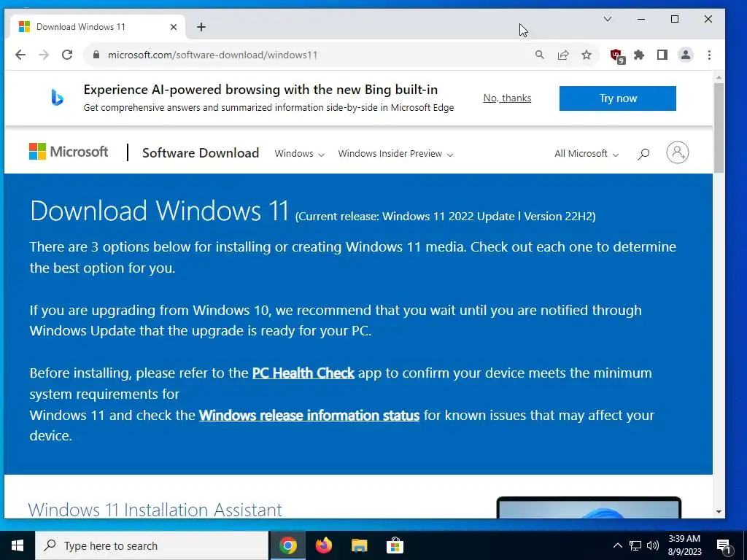This screenshot has width=747, height=560.
Task: Select the Download Windows 11 tab
Action: [x=96, y=27]
